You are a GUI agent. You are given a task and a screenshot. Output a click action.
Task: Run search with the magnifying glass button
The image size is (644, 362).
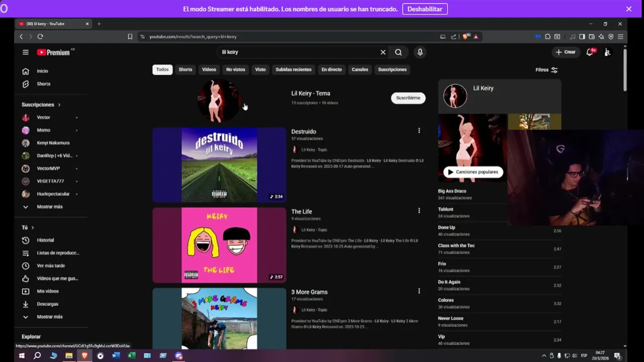(x=398, y=52)
